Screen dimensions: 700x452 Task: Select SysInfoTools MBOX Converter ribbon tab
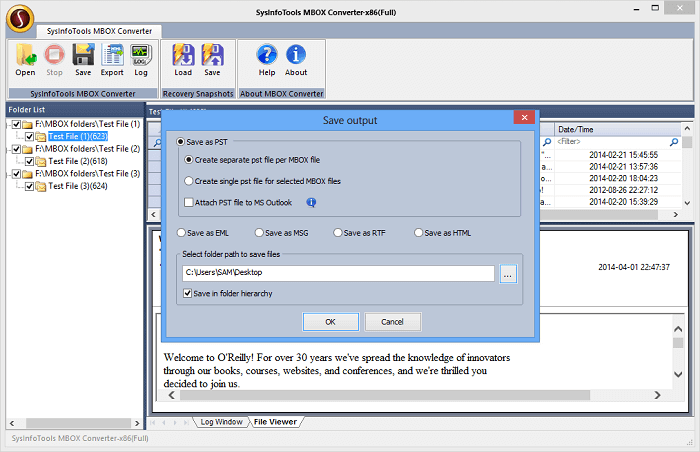(99, 31)
